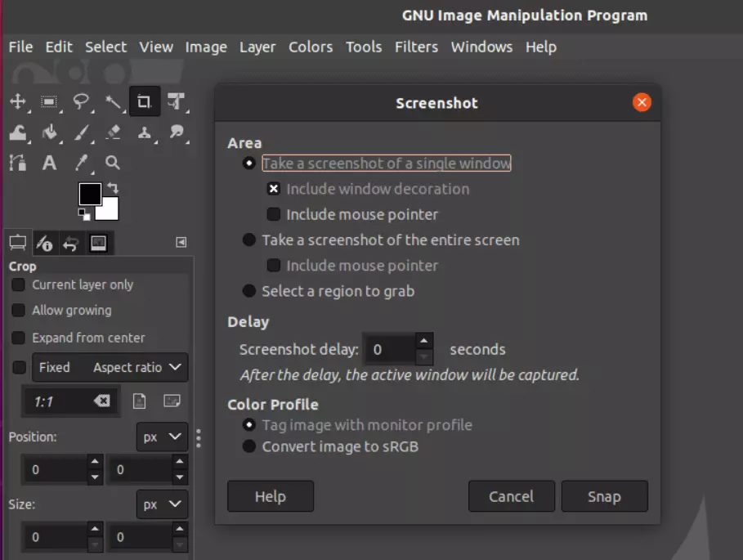The image size is (743, 560).
Task: Toggle the Fixed aspect ratio checkbox
Action: 19,367
